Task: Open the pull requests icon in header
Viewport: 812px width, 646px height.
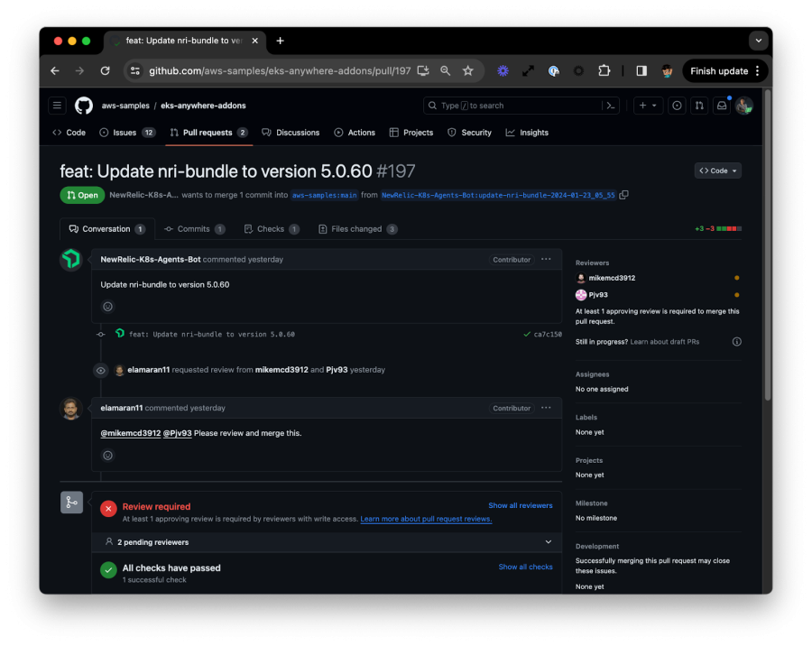Action: (x=699, y=106)
